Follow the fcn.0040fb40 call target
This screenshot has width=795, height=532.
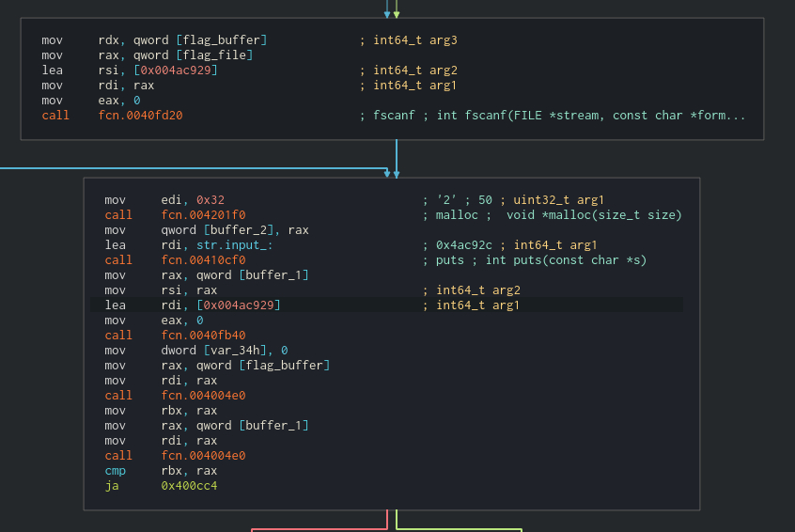203,336
